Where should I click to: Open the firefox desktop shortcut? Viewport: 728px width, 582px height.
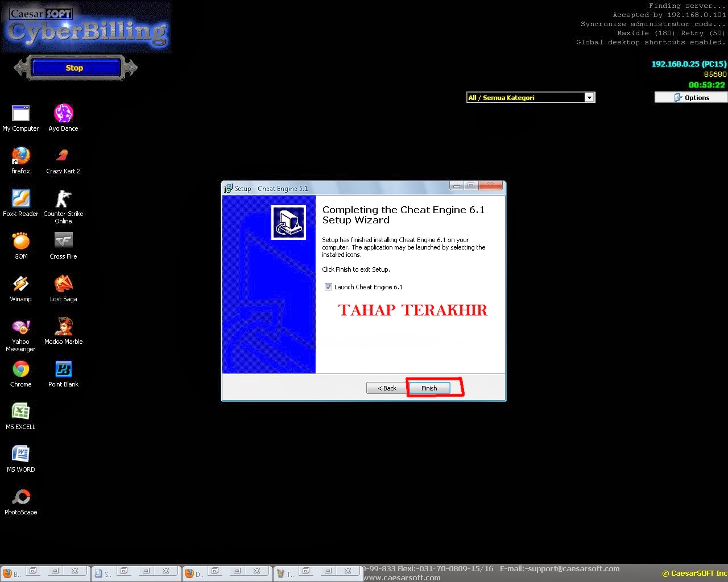click(20, 160)
